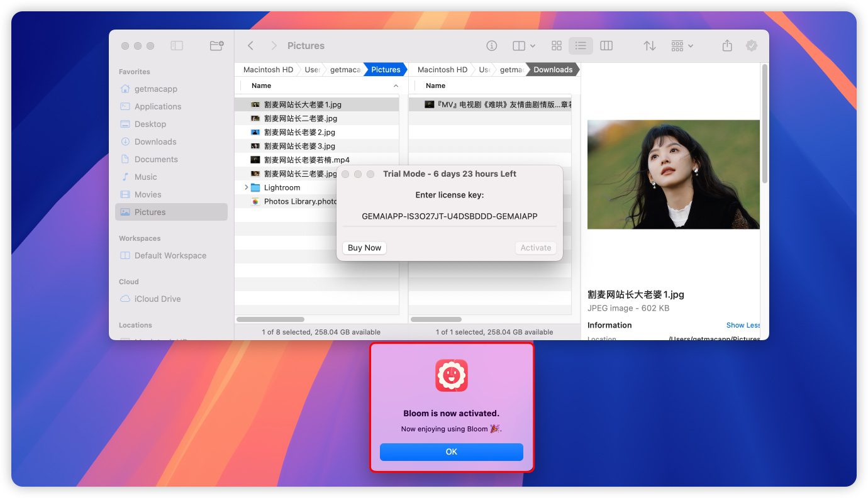Click the share icon in toolbar
The height and width of the screenshot is (498, 868).
click(727, 46)
